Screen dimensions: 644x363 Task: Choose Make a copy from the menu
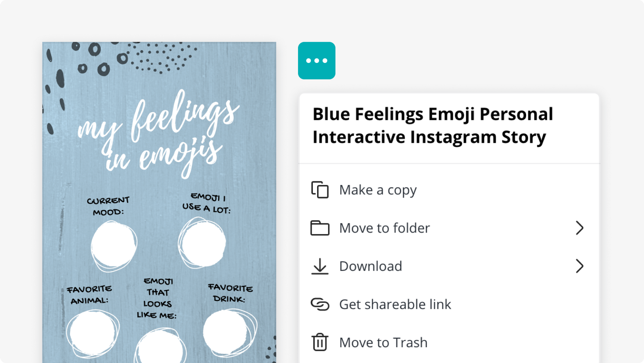point(378,190)
